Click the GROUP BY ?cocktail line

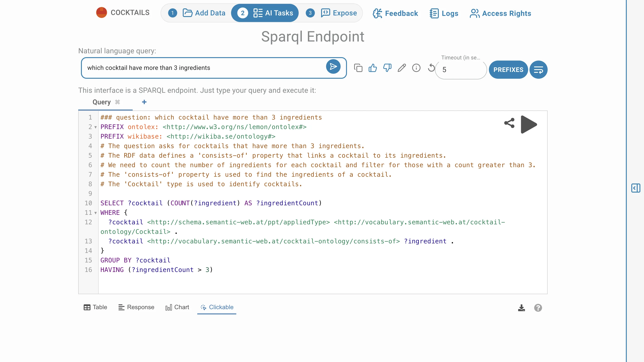point(135,260)
